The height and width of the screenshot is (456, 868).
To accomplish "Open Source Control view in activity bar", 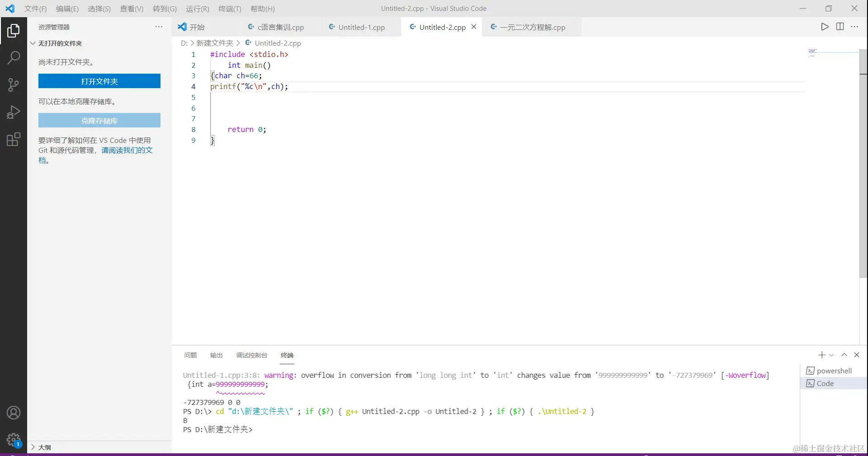I will click(14, 85).
